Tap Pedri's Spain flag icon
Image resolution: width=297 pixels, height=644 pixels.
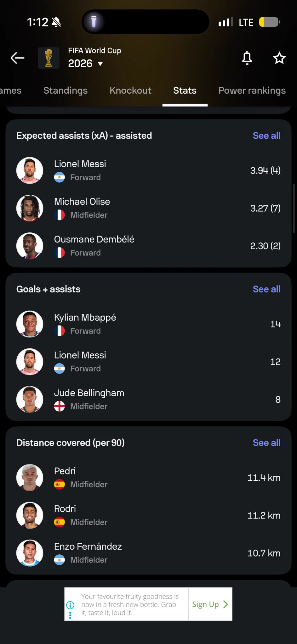[x=60, y=484]
